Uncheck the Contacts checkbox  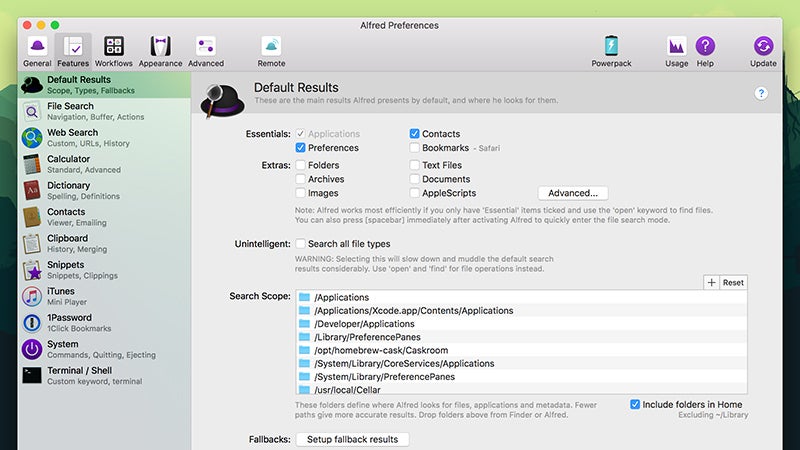click(x=414, y=134)
